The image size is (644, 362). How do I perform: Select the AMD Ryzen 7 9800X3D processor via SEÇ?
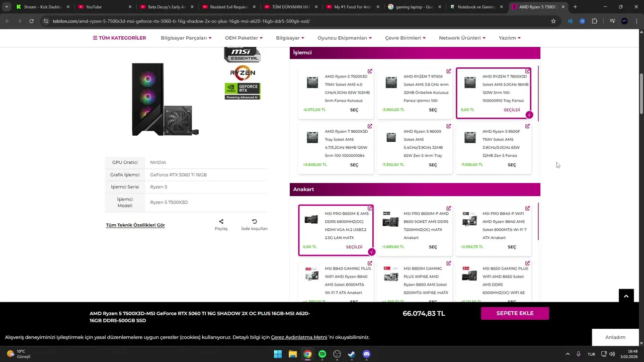pos(354,164)
